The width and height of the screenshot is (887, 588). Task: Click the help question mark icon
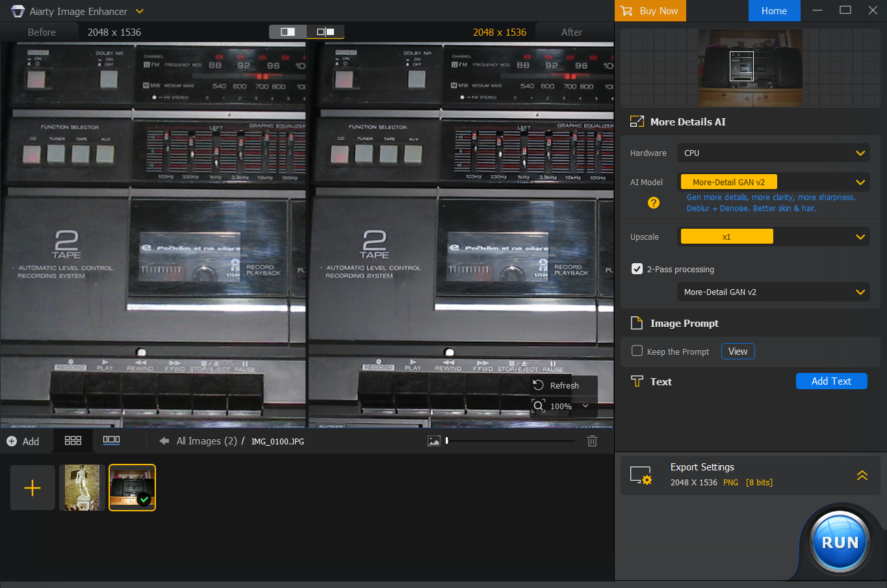[x=654, y=203]
